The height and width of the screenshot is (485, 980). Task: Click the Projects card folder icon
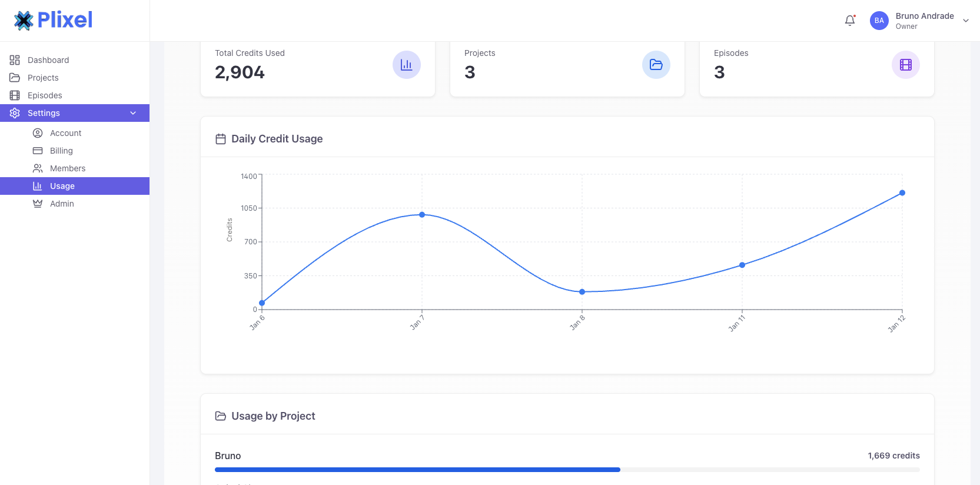656,65
